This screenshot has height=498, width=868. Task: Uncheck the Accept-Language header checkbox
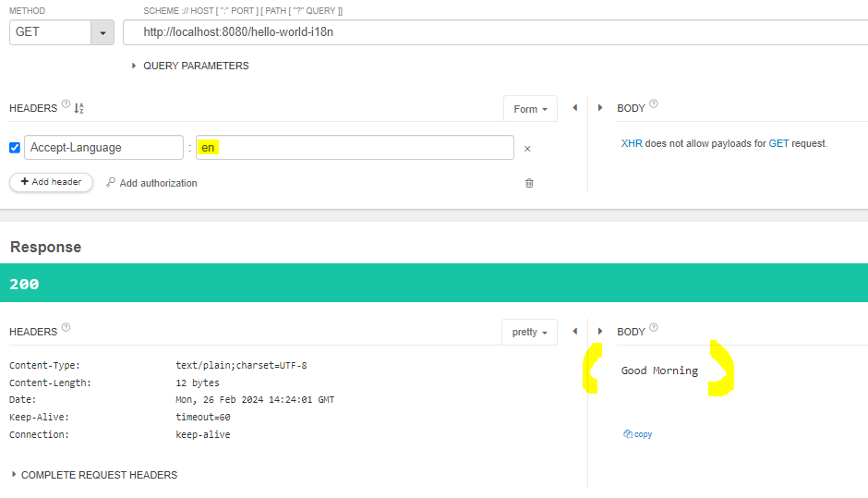pyautogui.click(x=15, y=148)
